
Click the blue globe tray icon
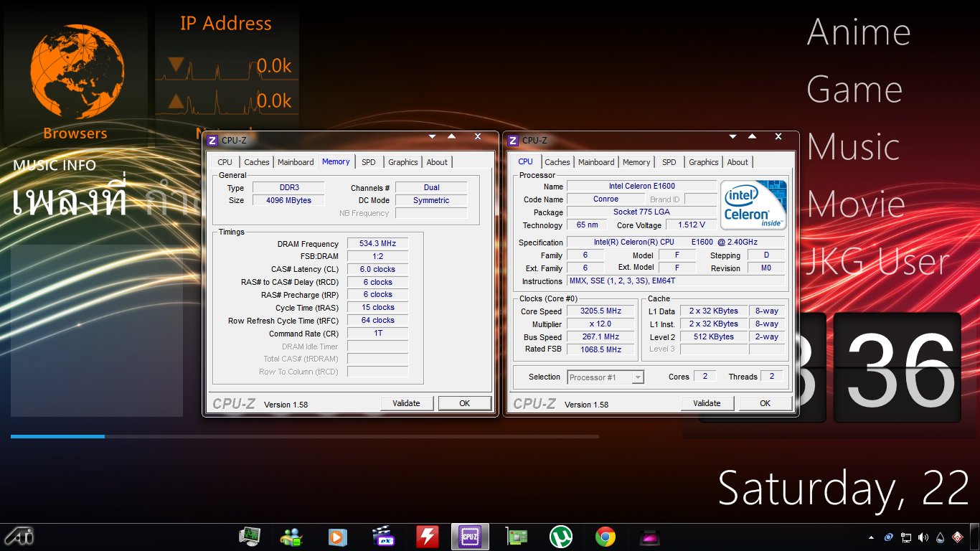click(889, 537)
